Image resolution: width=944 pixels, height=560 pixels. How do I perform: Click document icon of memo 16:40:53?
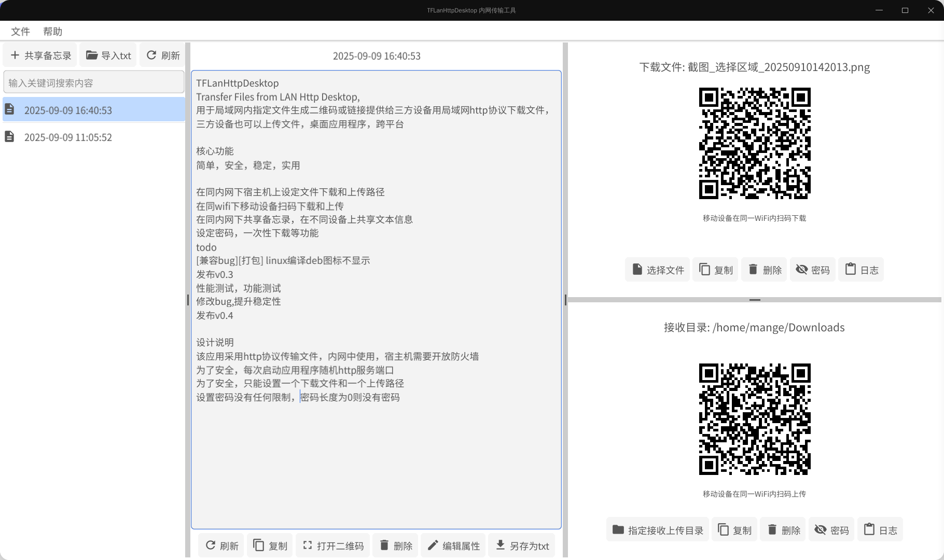[x=9, y=109]
